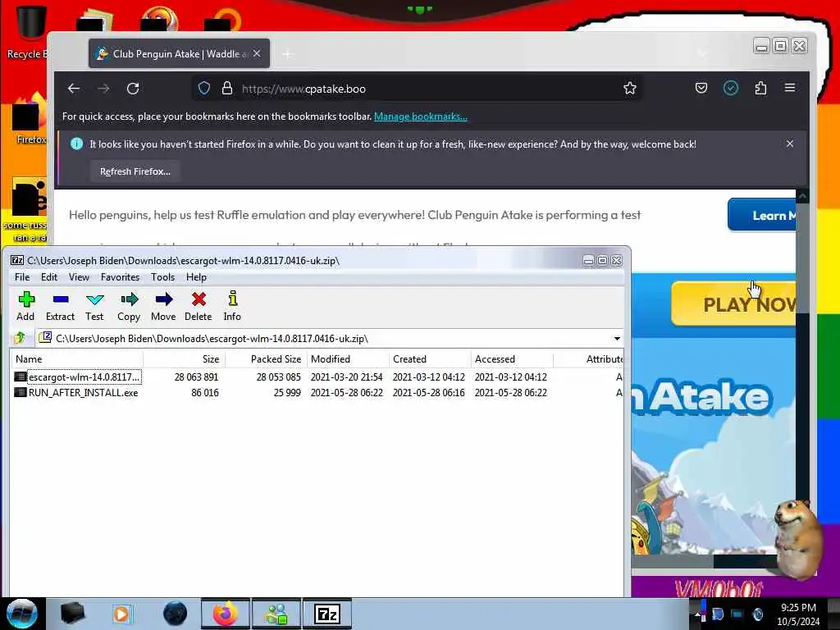This screenshot has width=840, height=630.
Task: Open Firefox tracking protection shield
Action: [204, 89]
